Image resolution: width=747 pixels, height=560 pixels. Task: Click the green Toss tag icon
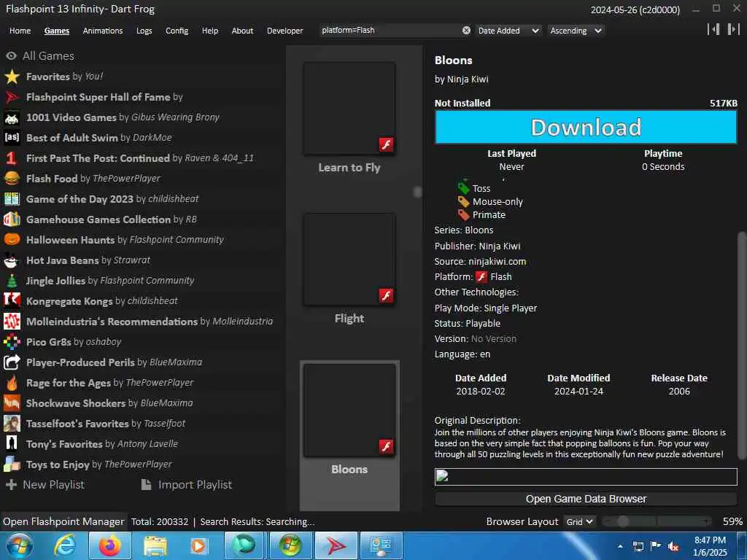[463, 187]
